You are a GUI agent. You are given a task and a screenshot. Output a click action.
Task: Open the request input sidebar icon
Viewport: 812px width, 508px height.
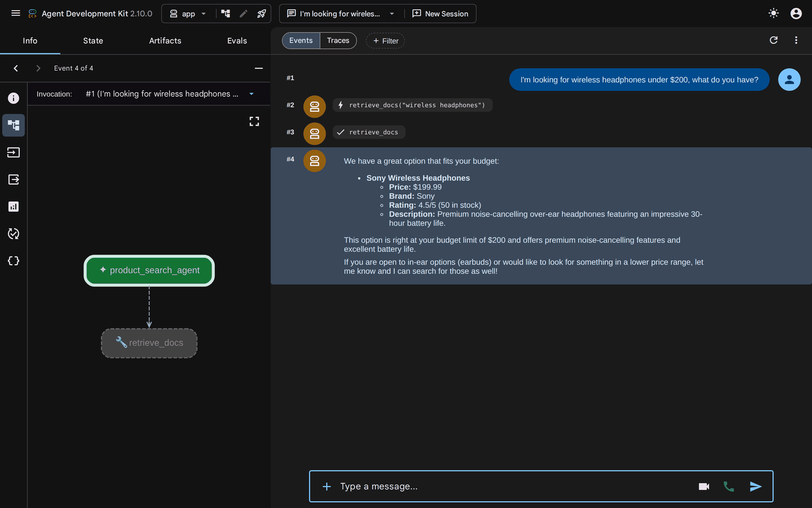[x=14, y=152]
